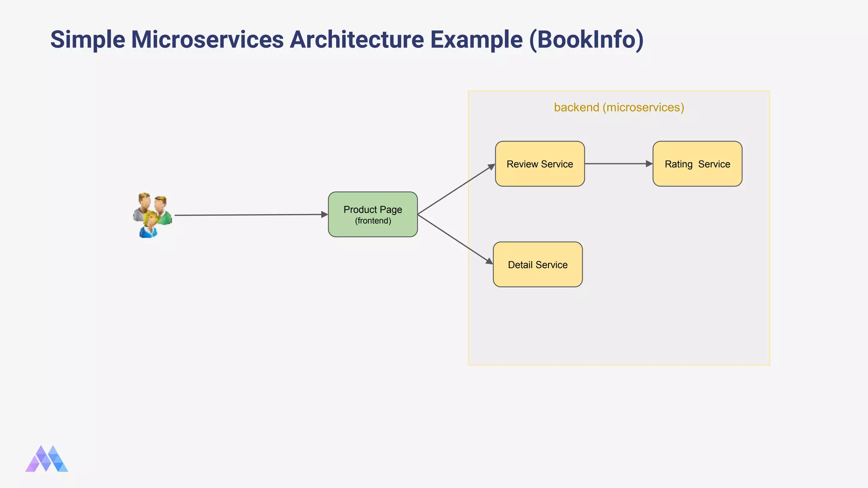The image size is (868, 488).
Task: Select the Rating Service box
Action: tap(697, 164)
